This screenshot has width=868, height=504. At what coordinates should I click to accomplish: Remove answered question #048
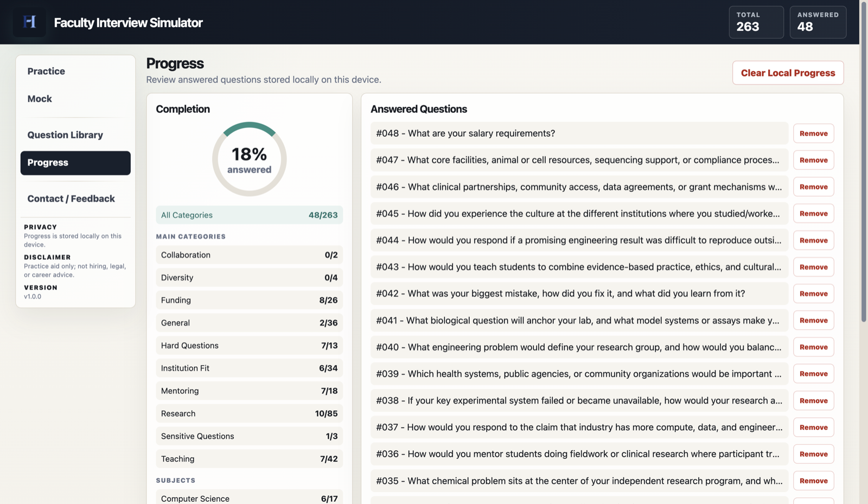813,133
